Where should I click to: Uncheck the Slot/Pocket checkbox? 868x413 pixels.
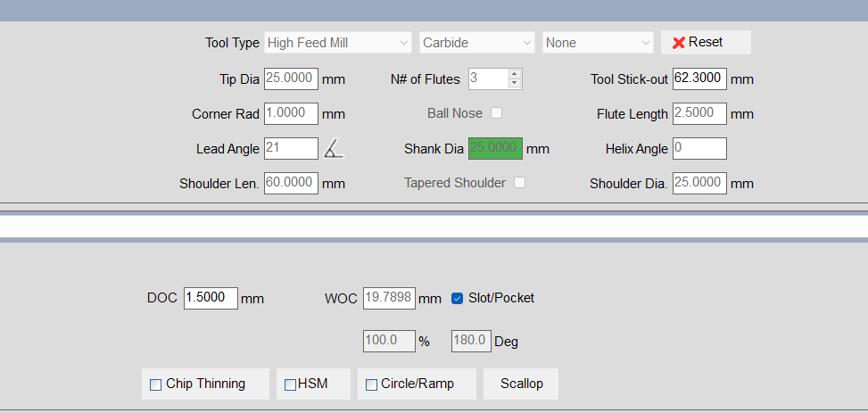point(458,298)
